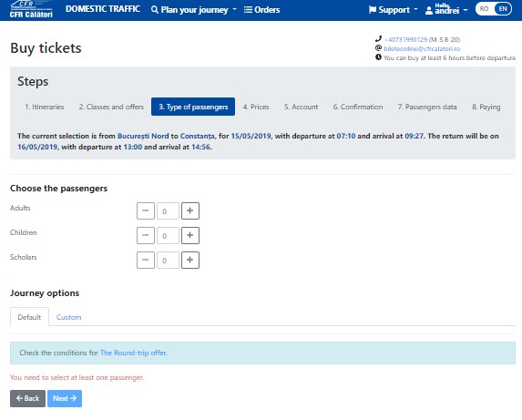The image size is (522, 420).
Task: Switch to Custom journey options tab
Action: click(68, 317)
